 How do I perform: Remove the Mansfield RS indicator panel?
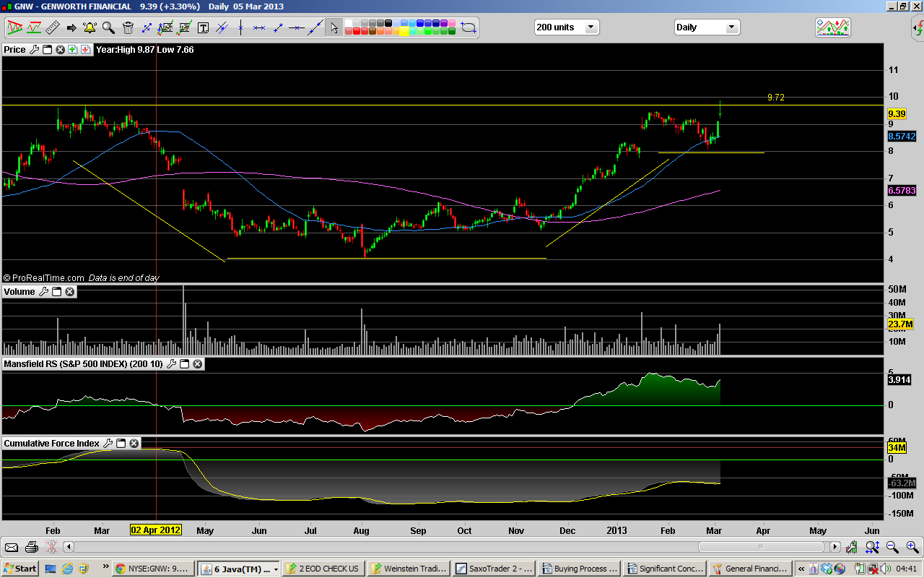click(197, 364)
